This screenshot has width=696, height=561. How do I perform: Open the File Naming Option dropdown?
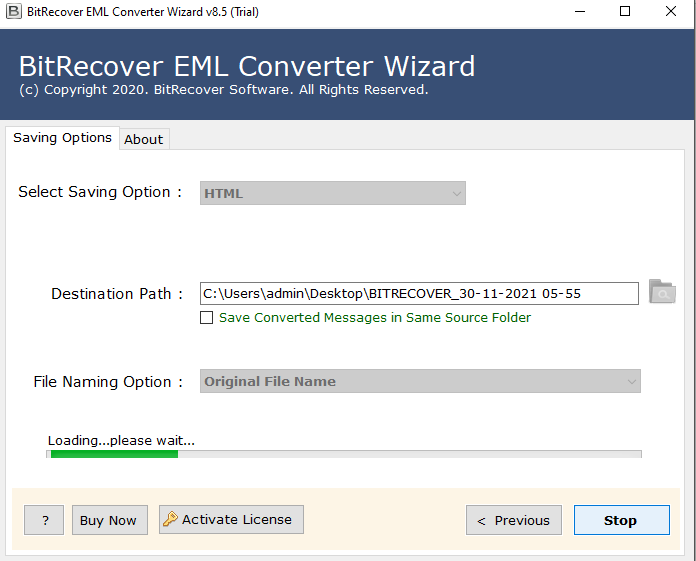420,381
